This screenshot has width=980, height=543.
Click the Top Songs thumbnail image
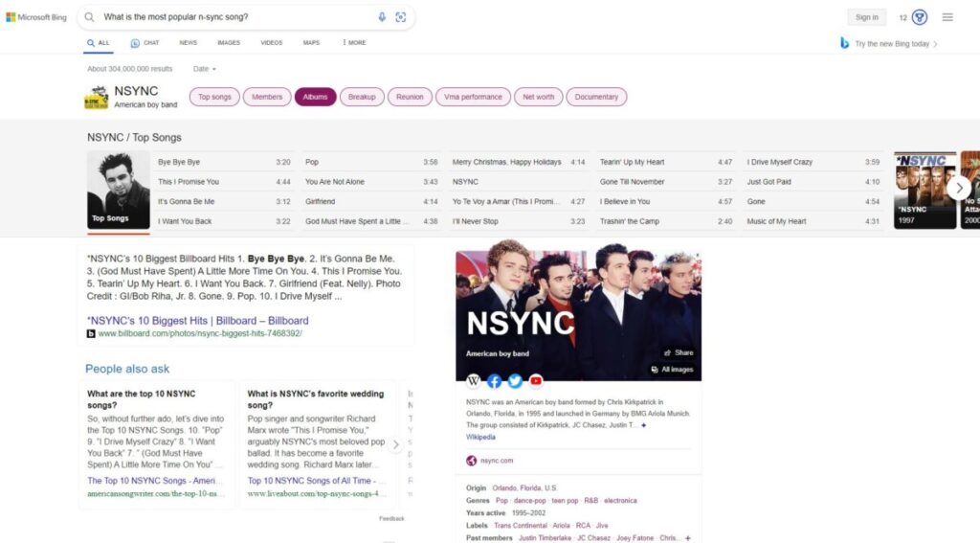coord(118,190)
